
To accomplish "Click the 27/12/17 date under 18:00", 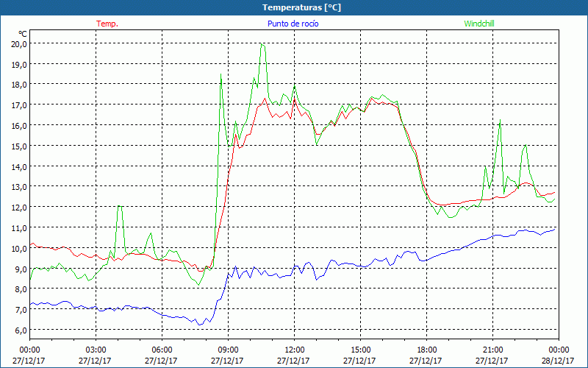I will pyautogui.click(x=426, y=361).
